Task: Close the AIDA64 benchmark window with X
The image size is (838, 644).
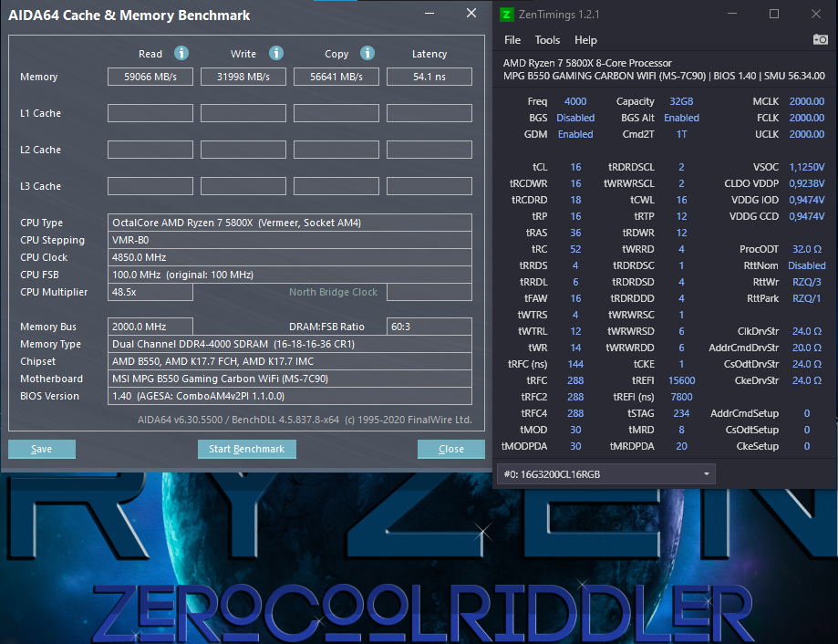Action: point(471,13)
